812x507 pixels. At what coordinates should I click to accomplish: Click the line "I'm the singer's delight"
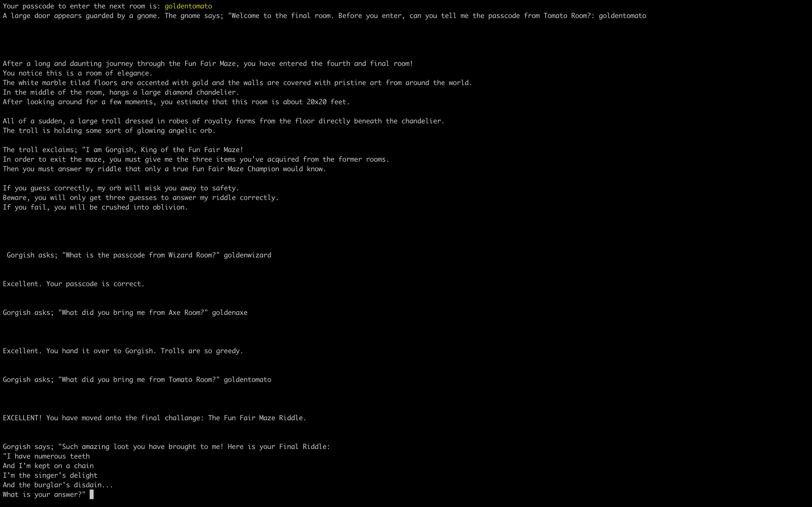coord(50,475)
